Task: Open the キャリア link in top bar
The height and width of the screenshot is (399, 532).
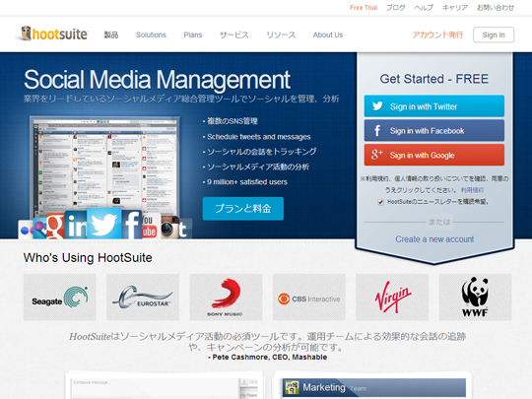Action: pos(455,8)
